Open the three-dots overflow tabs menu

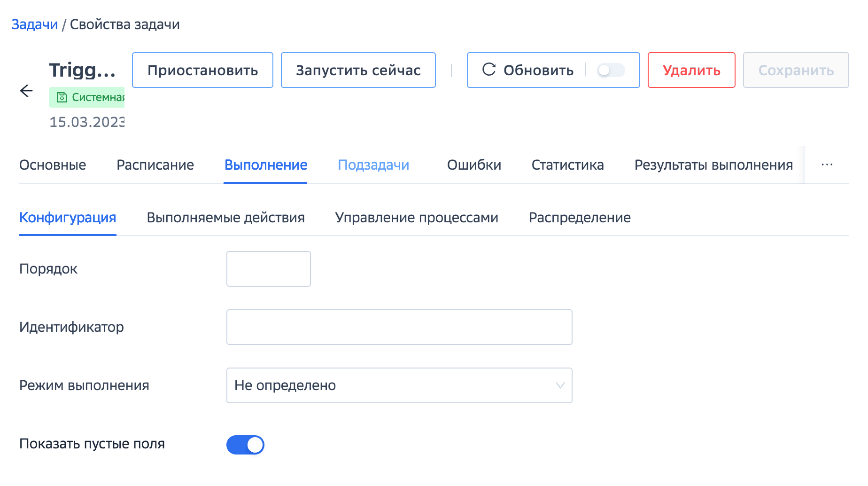click(827, 165)
